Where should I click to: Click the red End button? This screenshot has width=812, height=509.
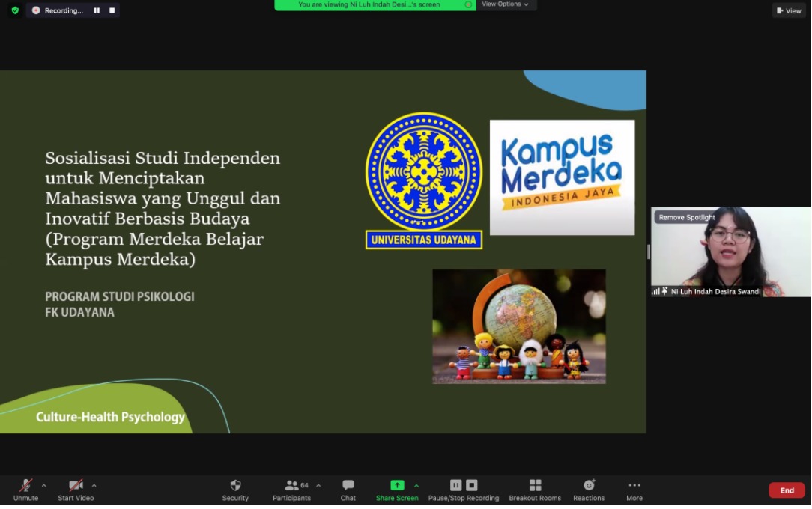point(787,490)
